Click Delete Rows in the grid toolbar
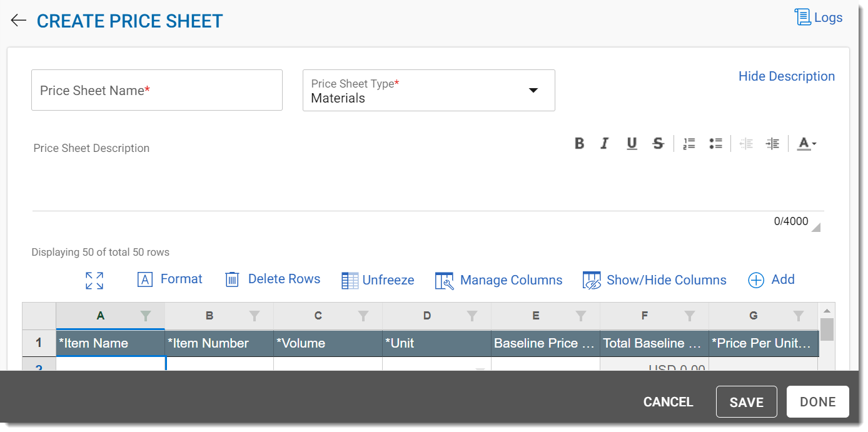The image size is (868, 432). click(x=273, y=279)
